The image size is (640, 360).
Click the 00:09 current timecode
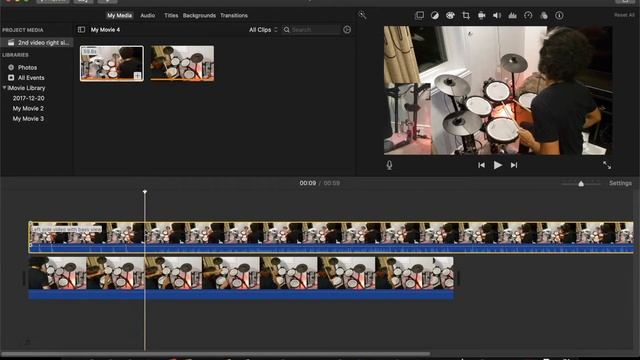[308, 183]
